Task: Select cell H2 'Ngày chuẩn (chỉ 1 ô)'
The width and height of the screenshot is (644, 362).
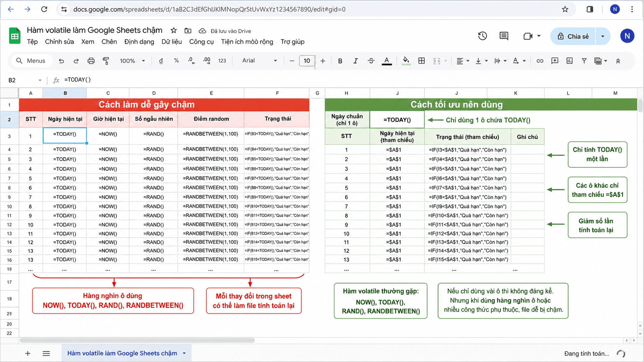Action: pos(347,120)
